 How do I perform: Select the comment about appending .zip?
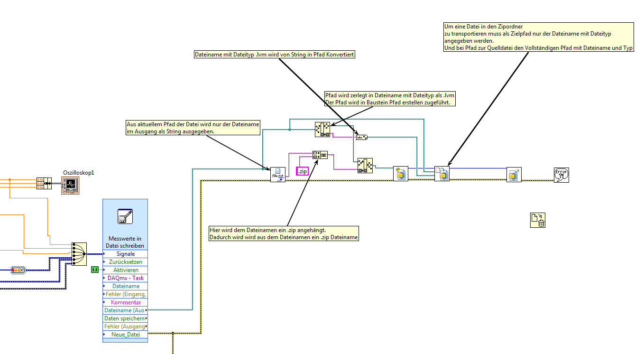(x=284, y=233)
